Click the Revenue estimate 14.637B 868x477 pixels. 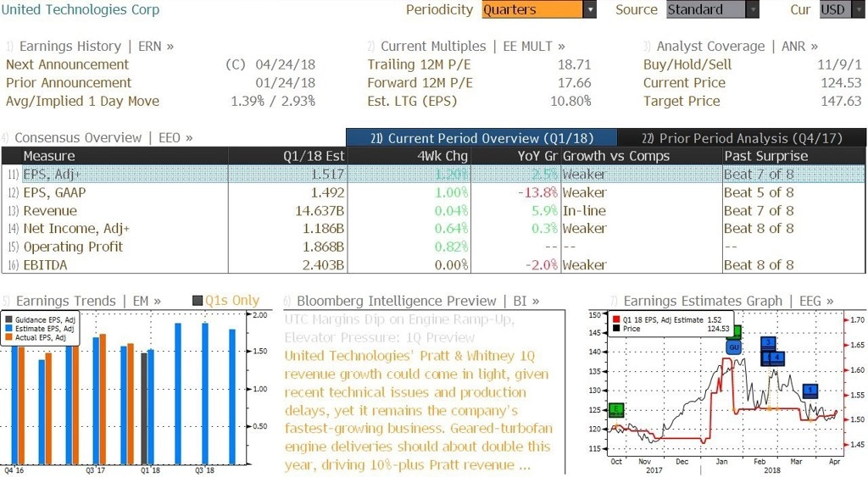(320, 211)
